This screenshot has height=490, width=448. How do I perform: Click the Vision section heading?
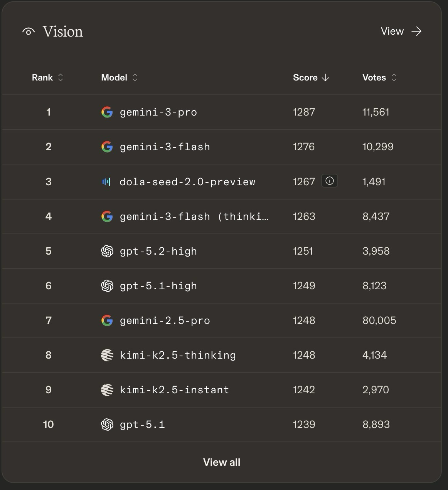(62, 32)
